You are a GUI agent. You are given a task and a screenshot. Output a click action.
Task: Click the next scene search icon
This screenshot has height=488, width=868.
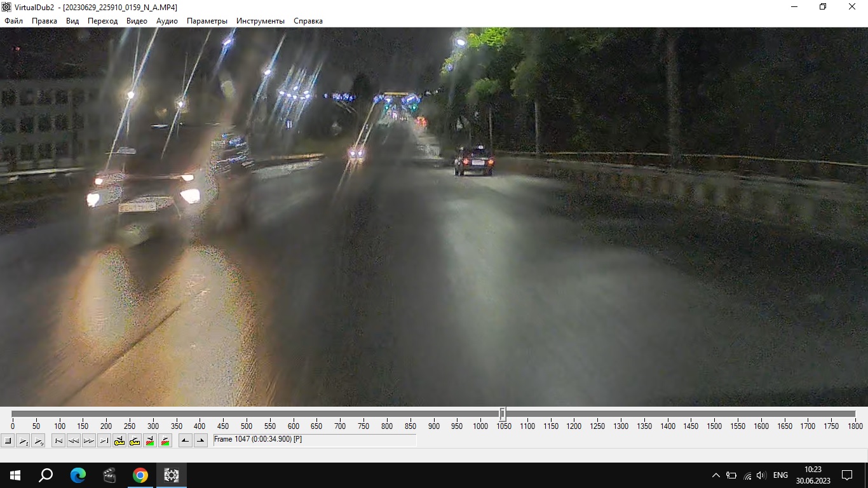pyautogui.click(x=165, y=440)
